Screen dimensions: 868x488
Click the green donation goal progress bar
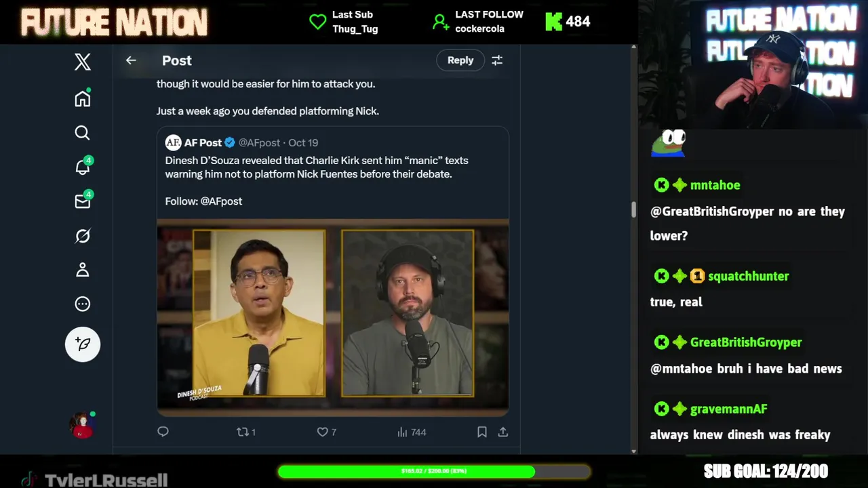[433, 471]
